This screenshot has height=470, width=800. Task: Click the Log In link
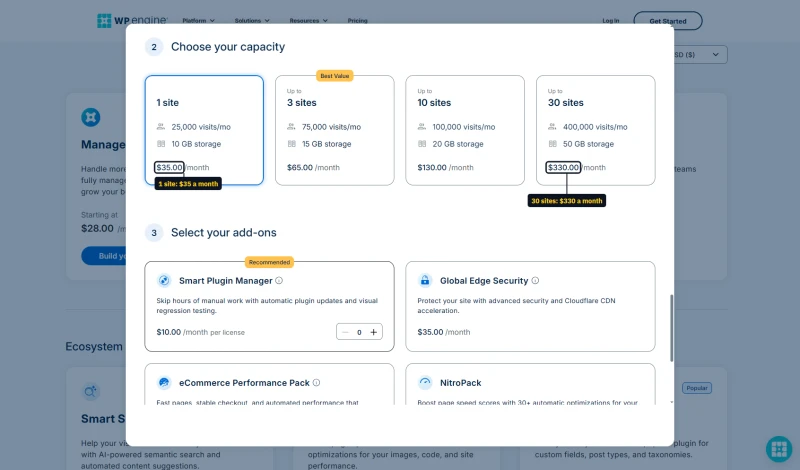(x=611, y=21)
